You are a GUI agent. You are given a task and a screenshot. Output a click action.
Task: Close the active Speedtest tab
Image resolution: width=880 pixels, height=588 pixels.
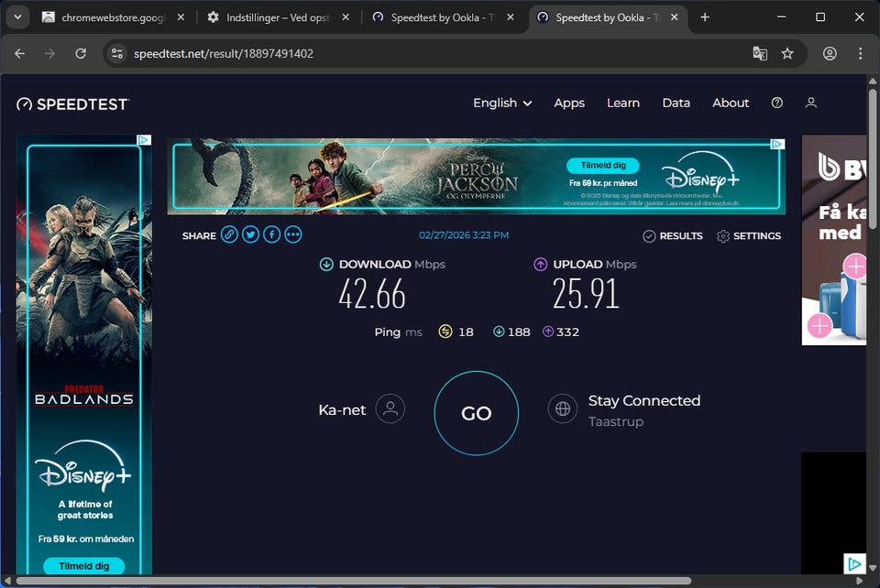click(x=675, y=17)
